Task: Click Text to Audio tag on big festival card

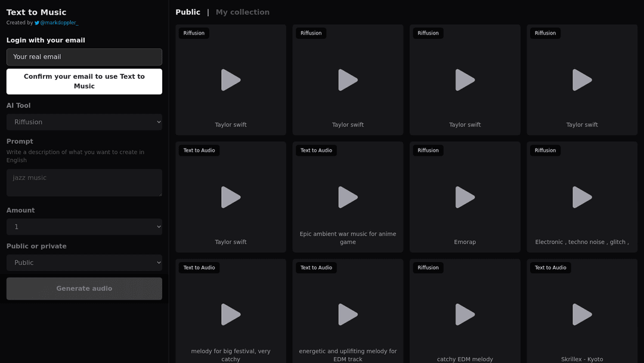Action: [x=199, y=267]
